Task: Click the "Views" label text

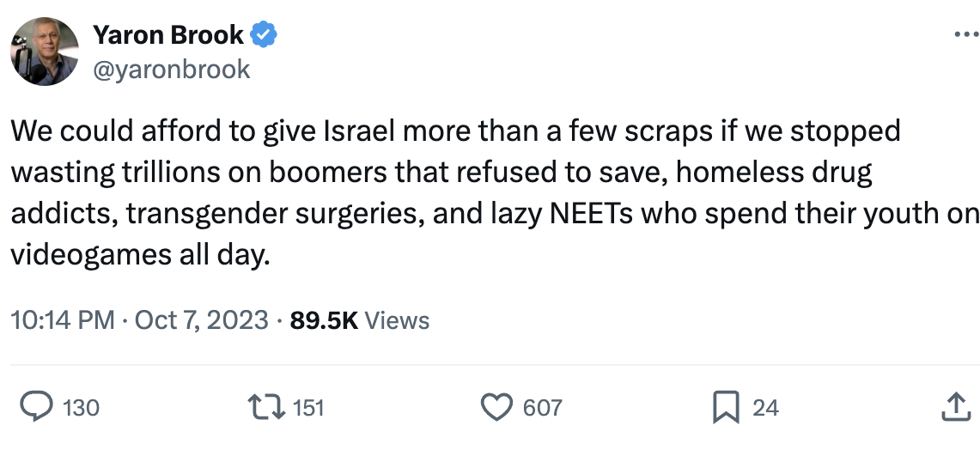Action: (397, 320)
